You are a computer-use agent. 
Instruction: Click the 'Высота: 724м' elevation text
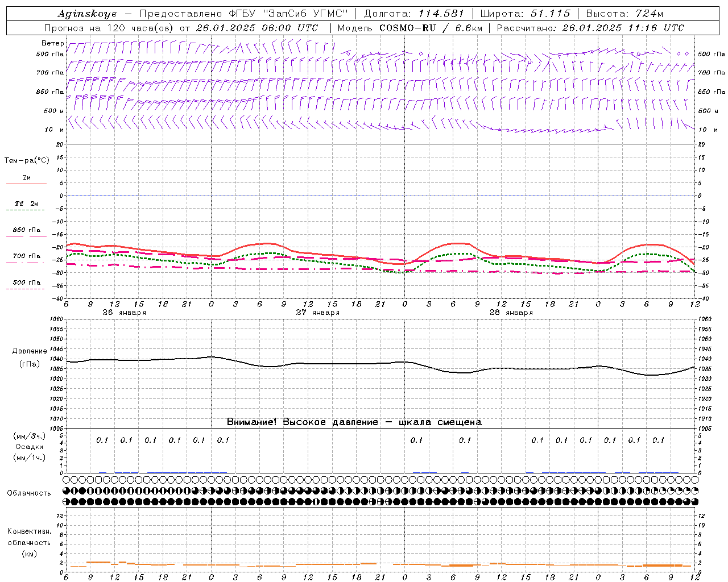click(624, 14)
